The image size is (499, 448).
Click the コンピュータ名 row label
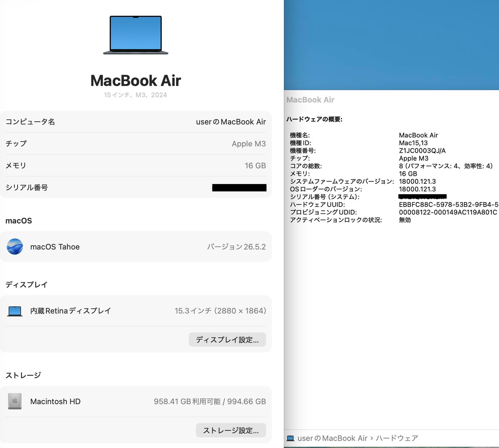[x=30, y=122]
